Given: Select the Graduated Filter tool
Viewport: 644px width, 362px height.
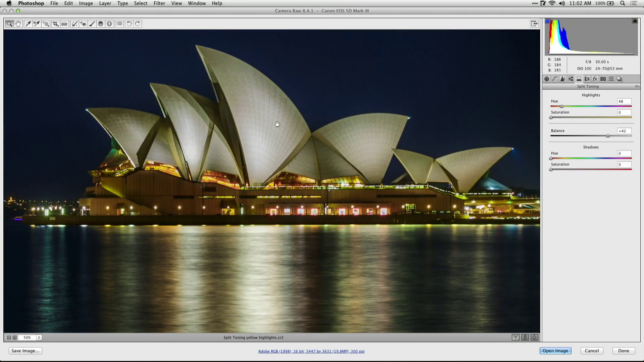Looking at the screenshot, I should [x=100, y=24].
